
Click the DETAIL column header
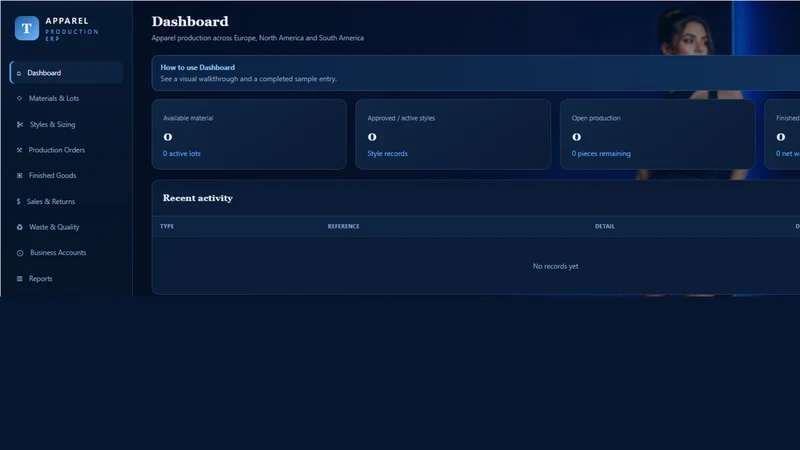click(605, 227)
